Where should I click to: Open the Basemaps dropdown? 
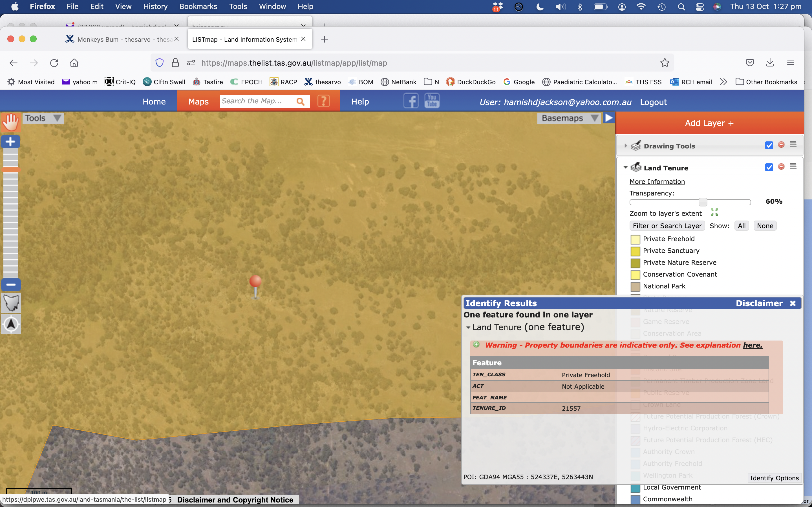(x=569, y=118)
